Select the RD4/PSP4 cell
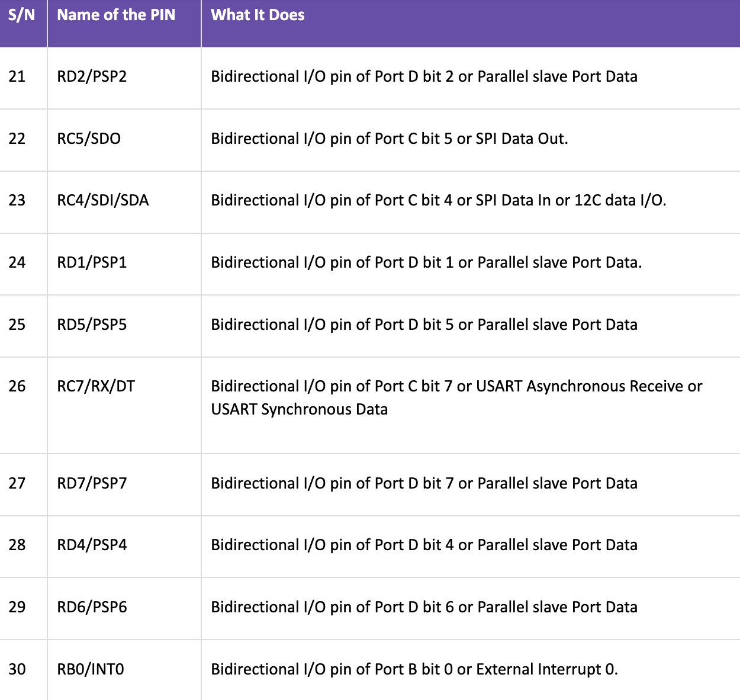The height and width of the screenshot is (700, 740). (x=92, y=545)
